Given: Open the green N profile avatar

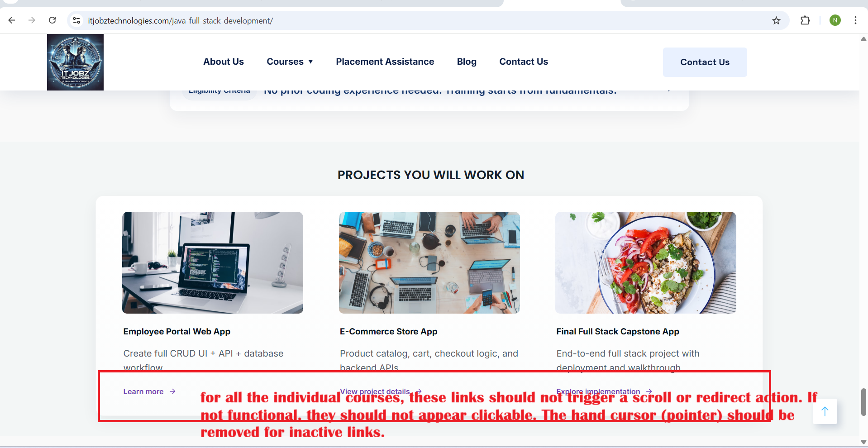Looking at the screenshot, I should point(835,20).
